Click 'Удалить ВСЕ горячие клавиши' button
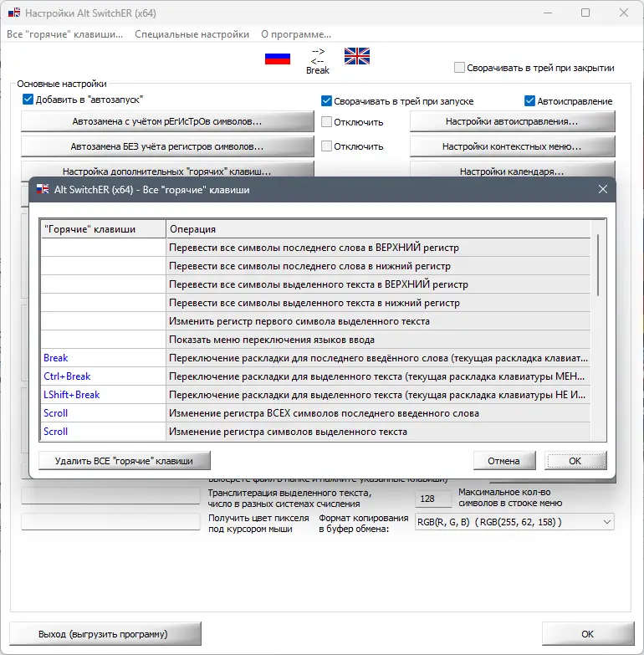 [124, 461]
